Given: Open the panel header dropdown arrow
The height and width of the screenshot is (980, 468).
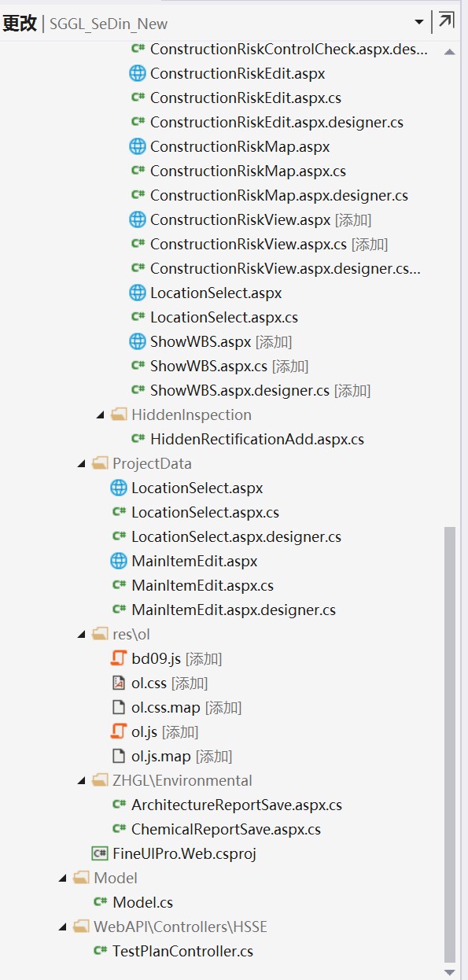Looking at the screenshot, I should pyautogui.click(x=419, y=22).
